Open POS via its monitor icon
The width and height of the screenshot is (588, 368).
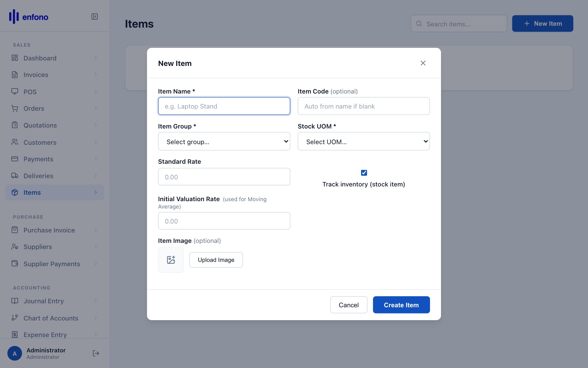click(15, 91)
